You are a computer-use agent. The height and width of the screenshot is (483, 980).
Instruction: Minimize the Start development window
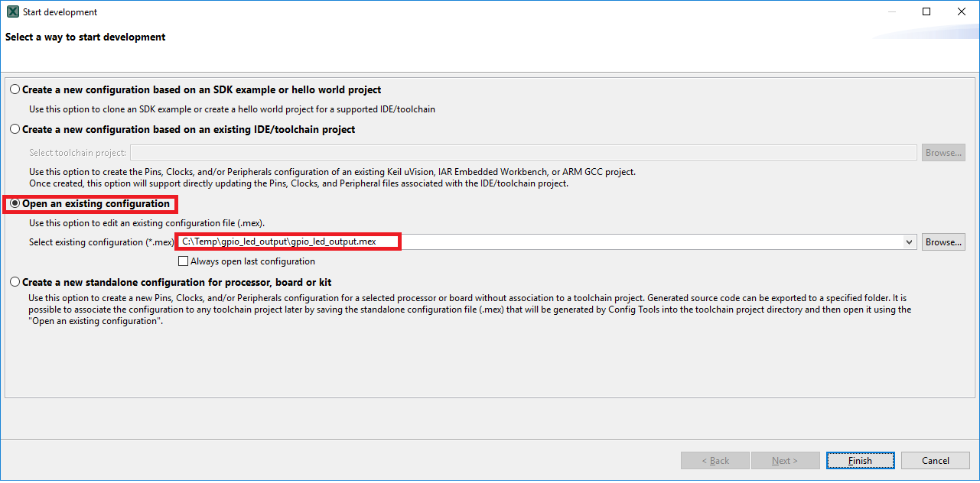[x=891, y=12]
